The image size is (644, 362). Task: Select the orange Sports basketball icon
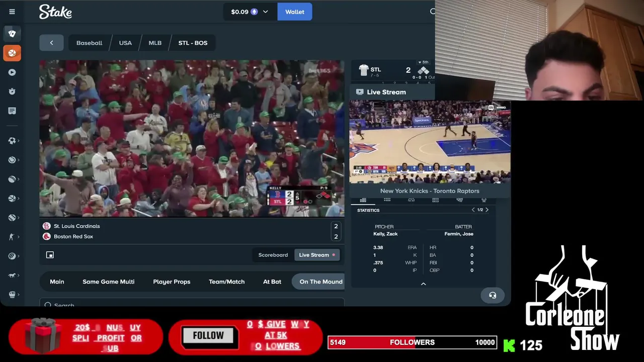point(12,53)
